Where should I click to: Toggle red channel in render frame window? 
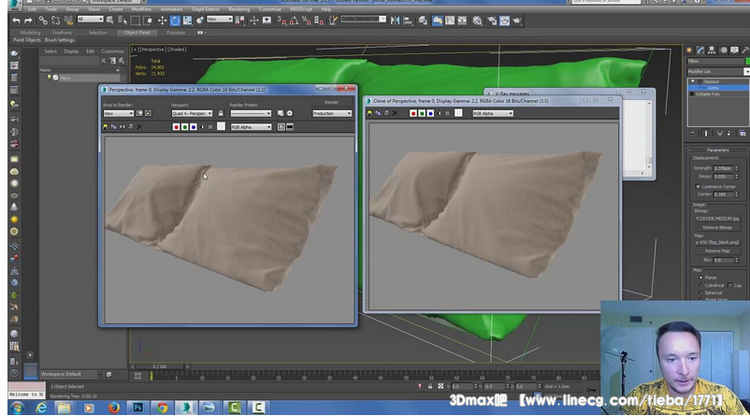pos(176,127)
